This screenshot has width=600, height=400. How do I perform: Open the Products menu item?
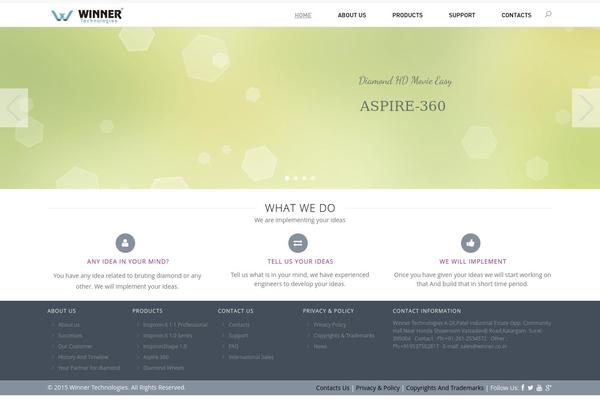[408, 15]
